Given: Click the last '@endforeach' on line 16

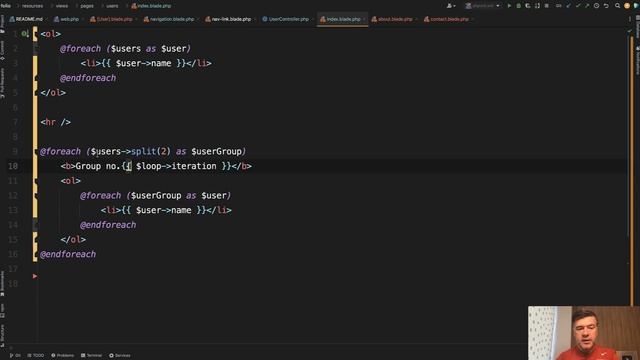Looking at the screenshot, I should click(68, 254).
